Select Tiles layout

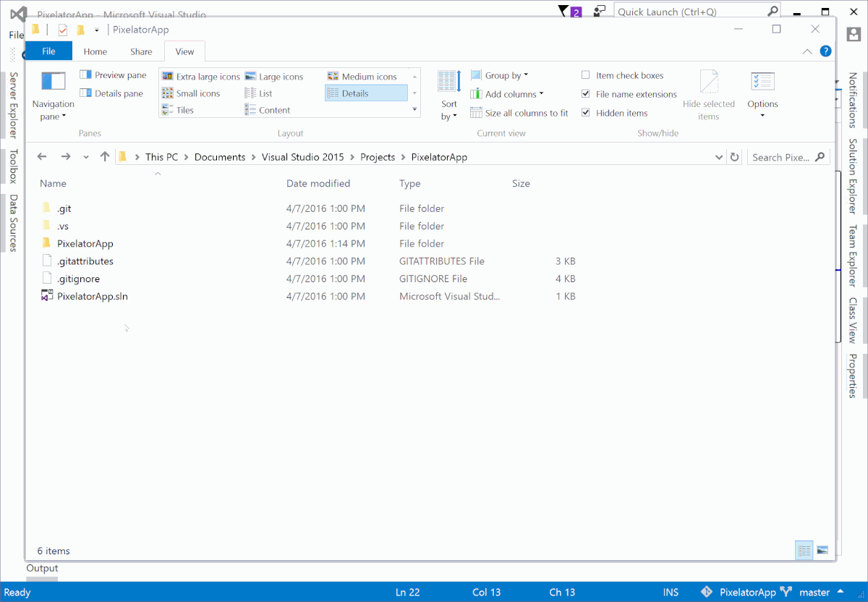click(x=177, y=110)
